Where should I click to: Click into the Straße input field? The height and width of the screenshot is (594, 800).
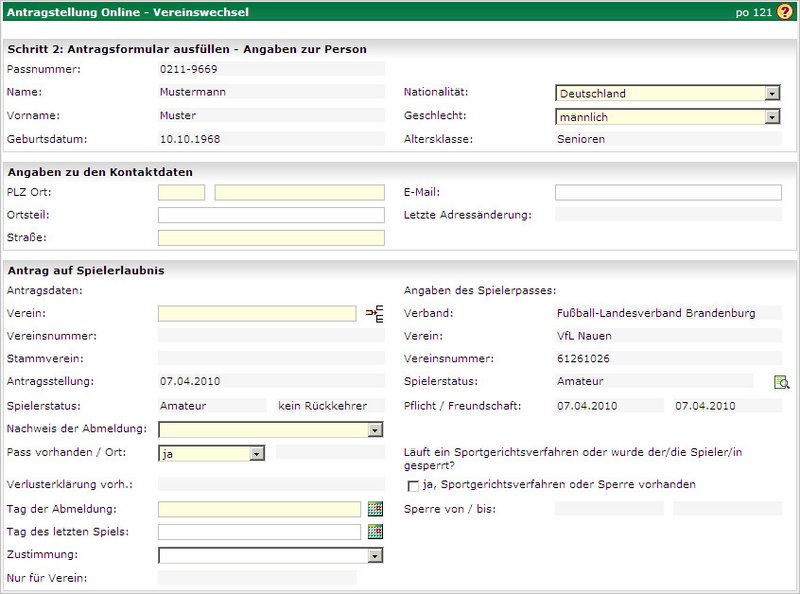tap(271, 238)
